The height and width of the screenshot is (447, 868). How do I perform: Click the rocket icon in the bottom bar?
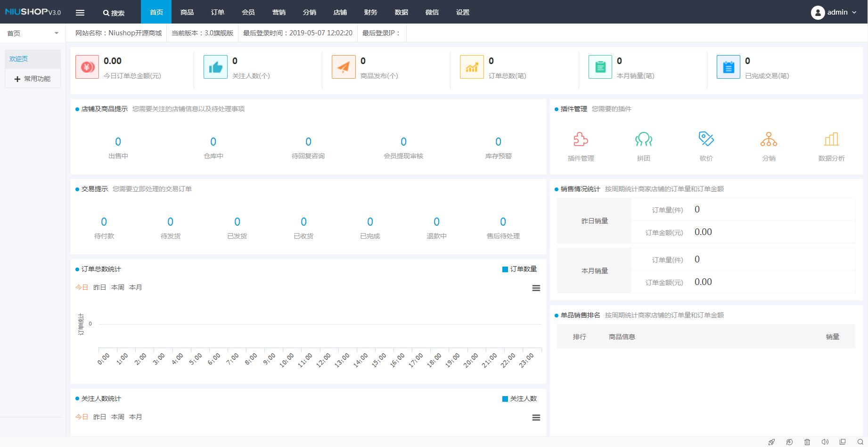771,442
